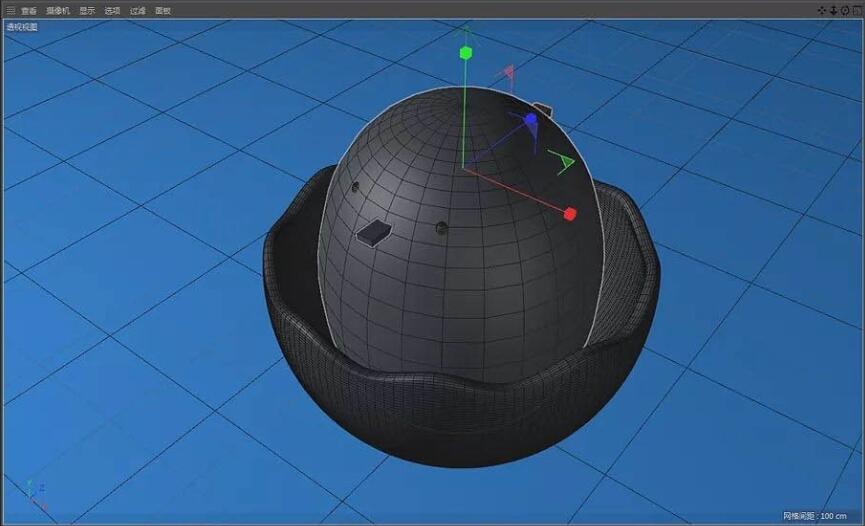Select the small black cube on the egg front

point(373,232)
